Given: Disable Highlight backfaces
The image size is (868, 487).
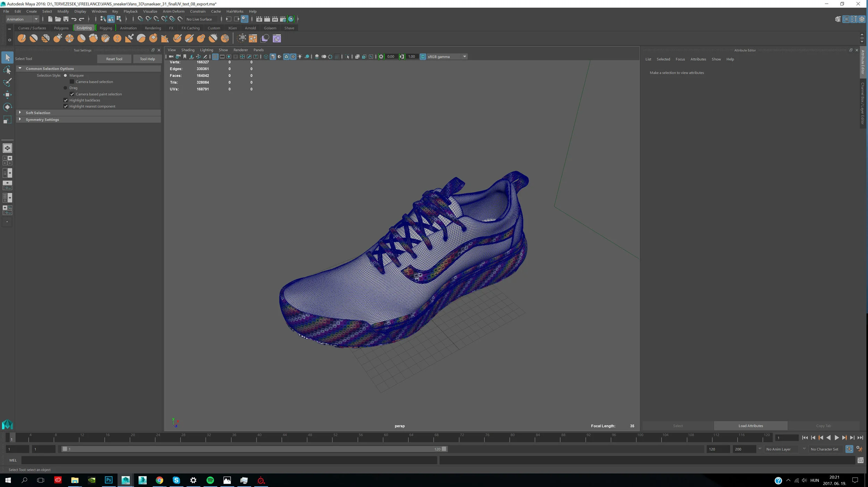Looking at the screenshot, I should click(x=66, y=100).
